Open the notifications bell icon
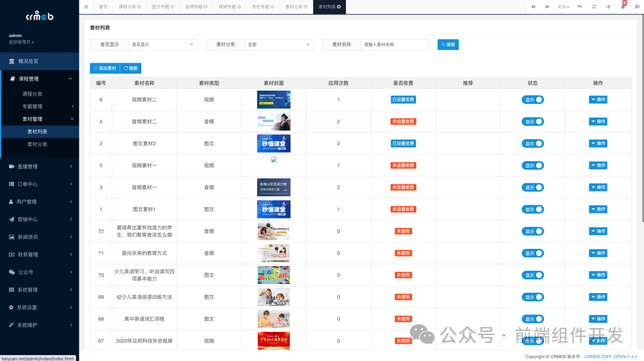This screenshot has width=644, height=361. click(623, 7)
